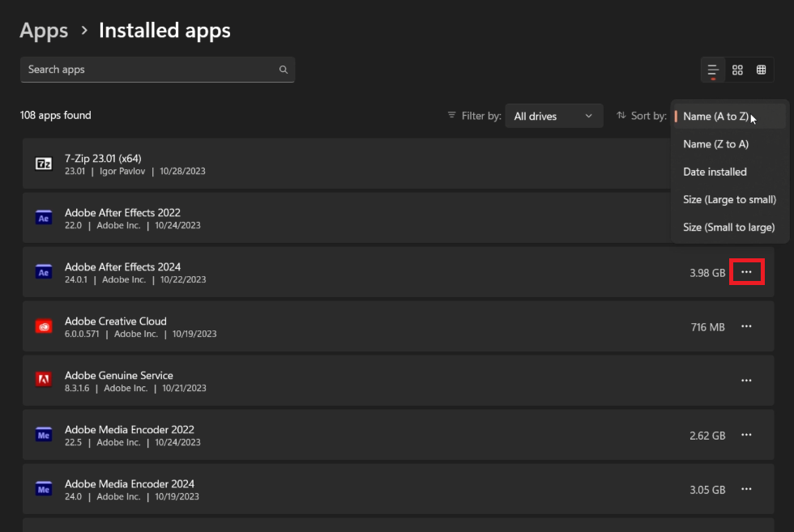Open more options for Media Encoder 2022
Image resolution: width=794 pixels, height=532 pixels.
[746, 435]
